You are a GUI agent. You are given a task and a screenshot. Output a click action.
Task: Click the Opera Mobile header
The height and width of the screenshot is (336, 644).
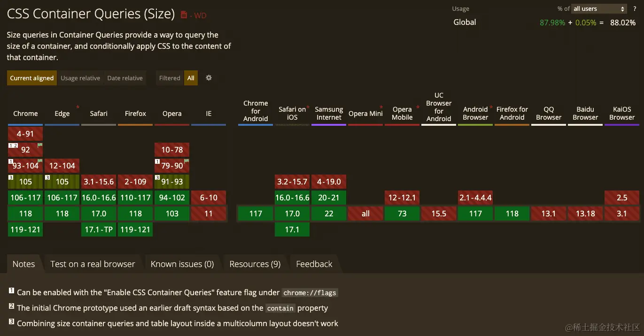coord(402,113)
